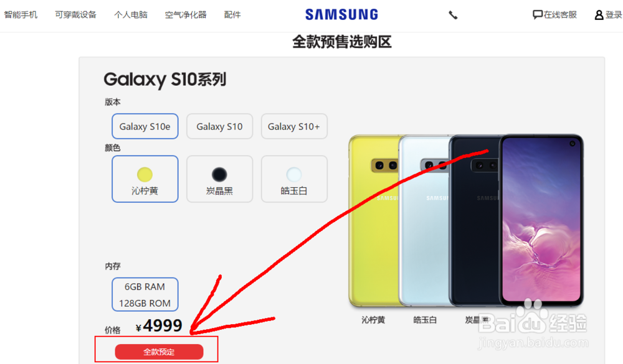The width and height of the screenshot is (623, 364).
Task: Open 个人电脑 navigation menu
Action: [x=131, y=15]
